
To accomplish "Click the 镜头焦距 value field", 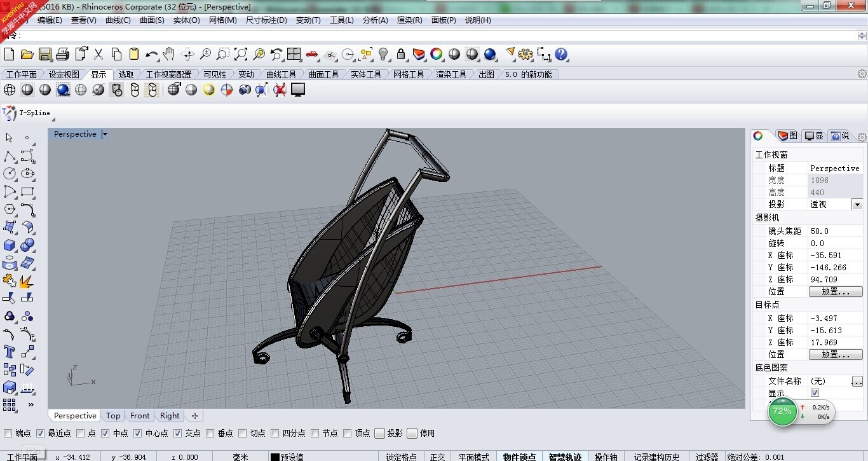I will click(836, 231).
